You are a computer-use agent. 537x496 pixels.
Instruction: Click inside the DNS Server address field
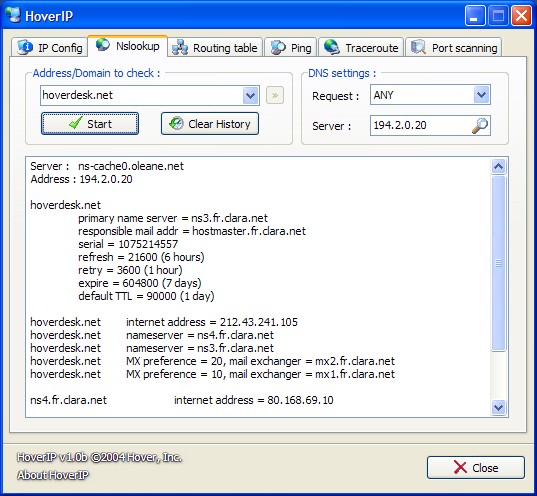tap(421, 125)
